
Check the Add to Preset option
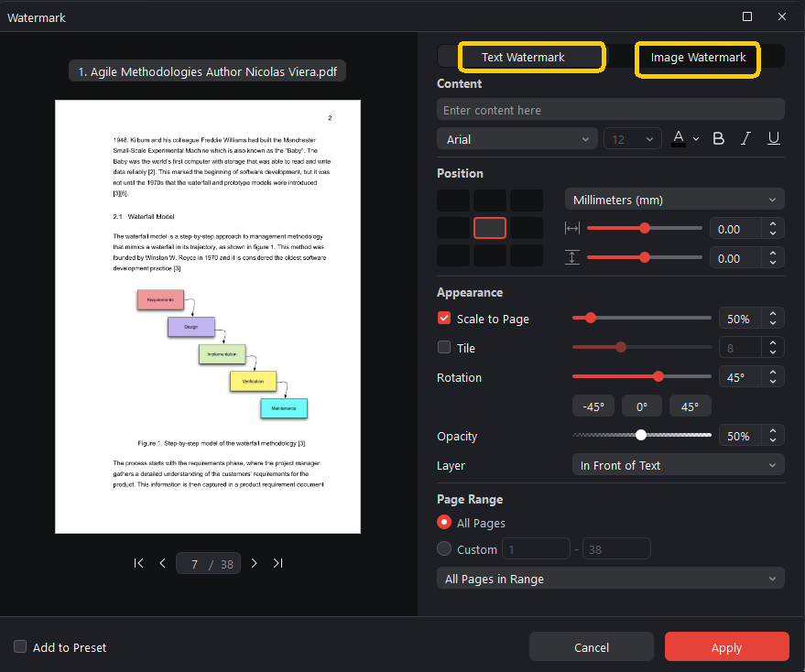(x=20, y=646)
